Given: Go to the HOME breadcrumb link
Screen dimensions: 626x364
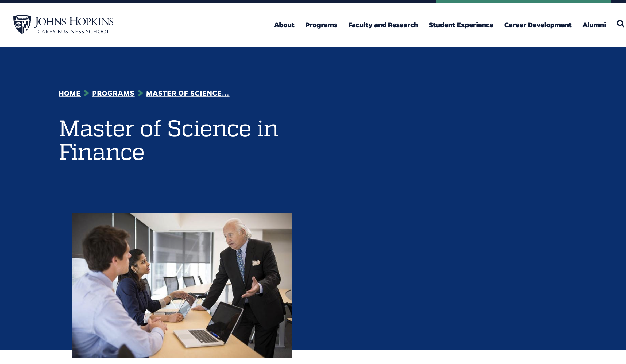Looking at the screenshot, I should pos(70,93).
